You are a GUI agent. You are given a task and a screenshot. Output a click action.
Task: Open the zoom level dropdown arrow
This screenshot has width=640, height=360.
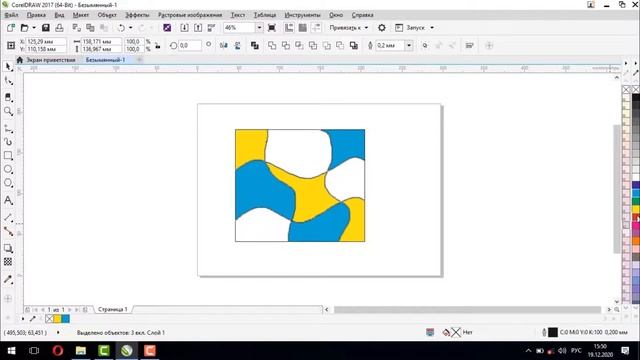[x=259, y=28]
